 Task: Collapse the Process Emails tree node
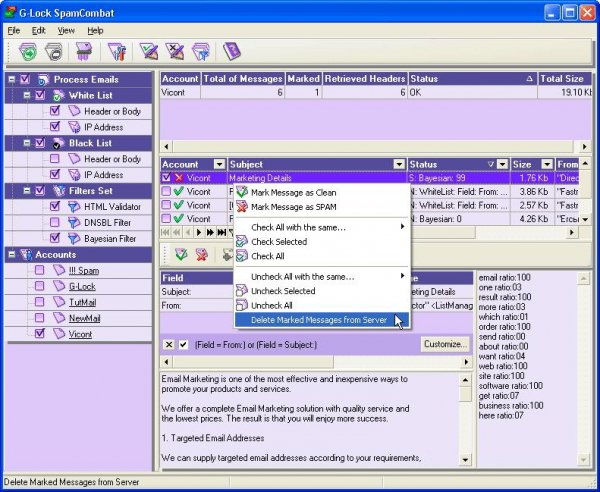pos(12,80)
